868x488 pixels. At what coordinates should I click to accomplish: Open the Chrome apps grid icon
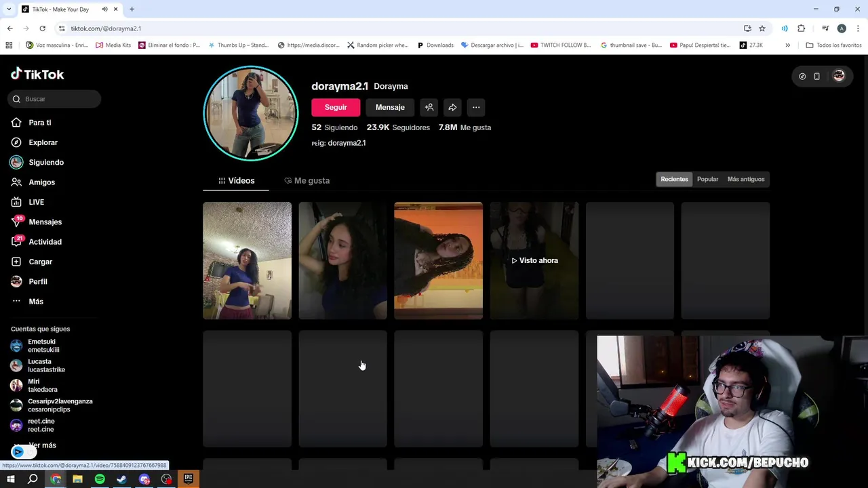(x=9, y=45)
